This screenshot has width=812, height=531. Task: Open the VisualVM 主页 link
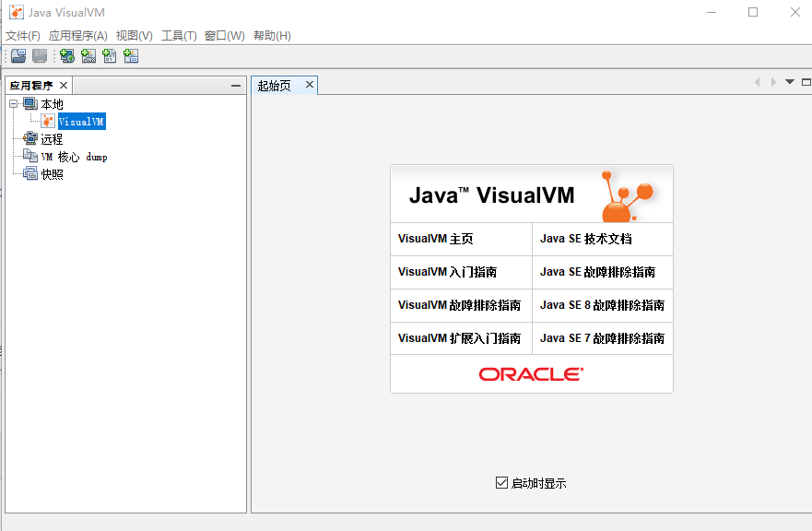click(436, 239)
